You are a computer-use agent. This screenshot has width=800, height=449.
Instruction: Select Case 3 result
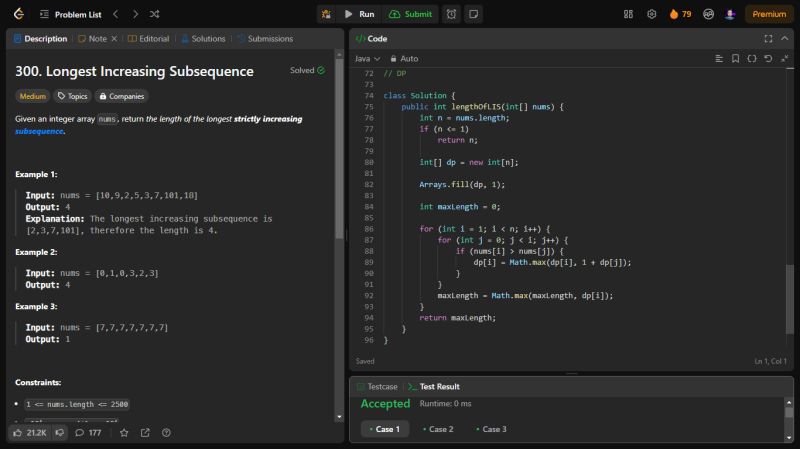[491, 429]
